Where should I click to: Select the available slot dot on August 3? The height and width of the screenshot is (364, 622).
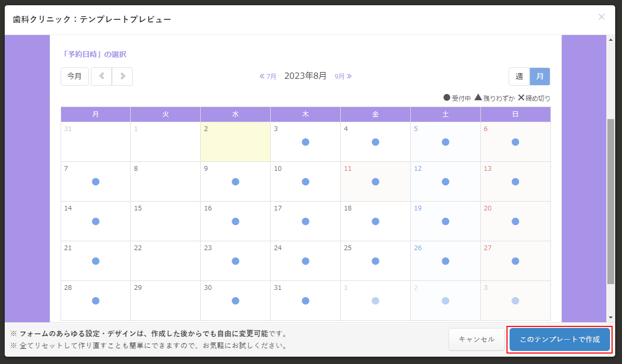[305, 142]
